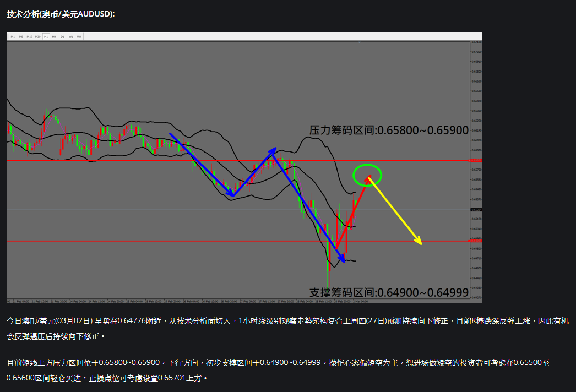Change chart to H4 timeframe
This screenshot has width=576, height=392.
(x=54, y=37)
